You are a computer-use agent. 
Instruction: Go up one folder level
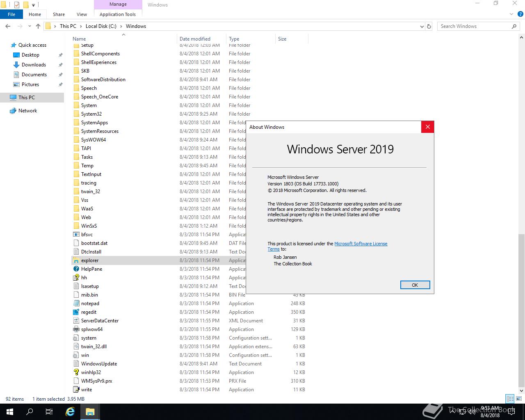(x=38, y=26)
